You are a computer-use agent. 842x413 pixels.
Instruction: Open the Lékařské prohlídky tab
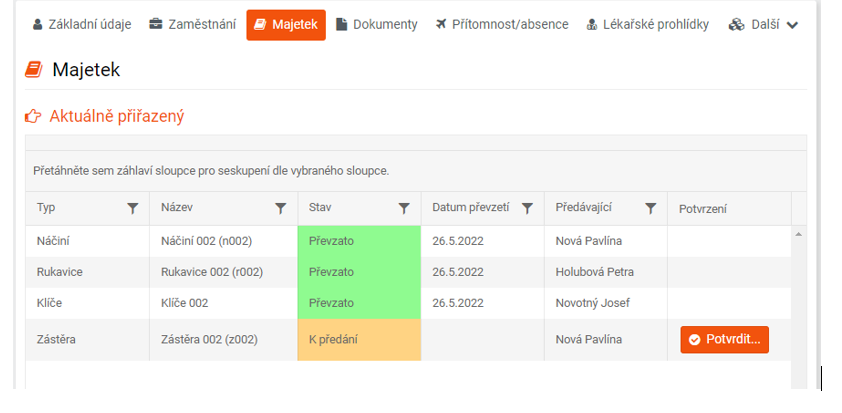click(x=647, y=25)
